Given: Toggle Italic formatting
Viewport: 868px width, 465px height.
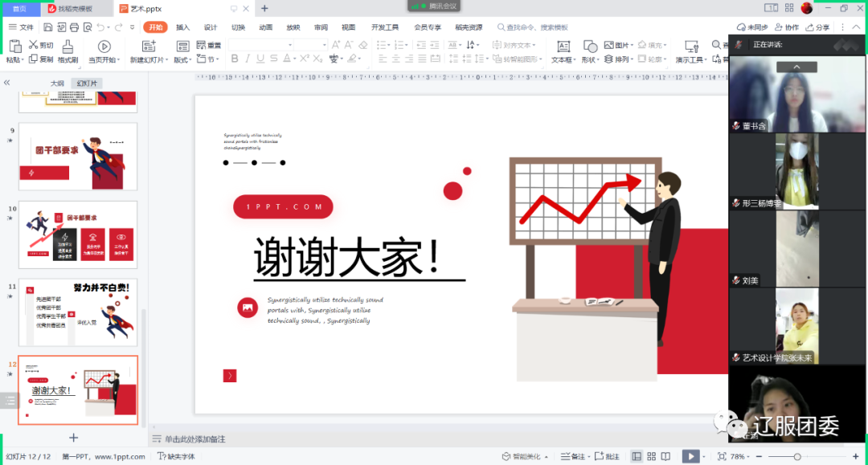Looking at the screenshot, I should pyautogui.click(x=248, y=59).
